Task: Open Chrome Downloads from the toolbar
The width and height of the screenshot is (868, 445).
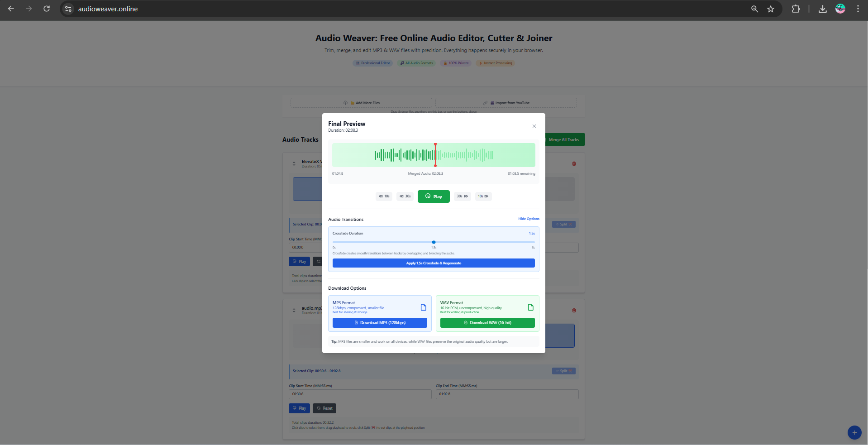Action: pyautogui.click(x=823, y=9)
